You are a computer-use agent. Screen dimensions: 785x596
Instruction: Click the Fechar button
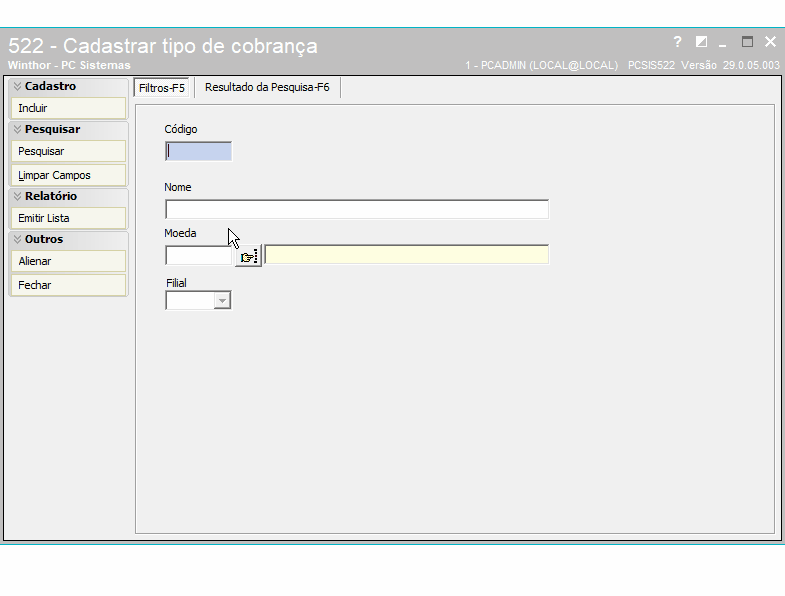69,285
